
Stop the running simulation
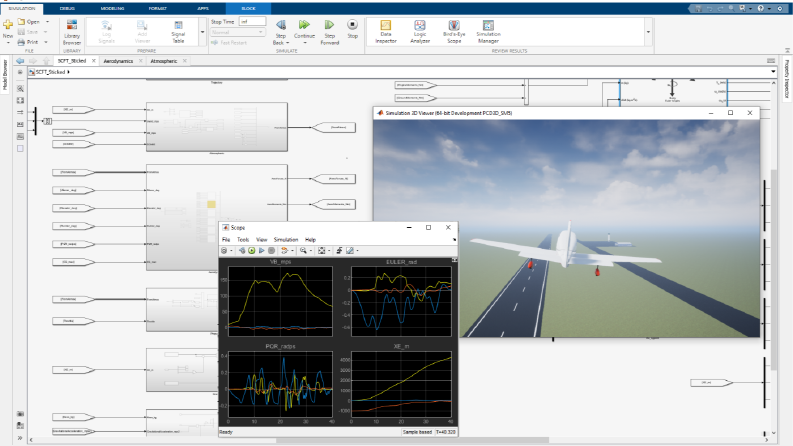click(353, 28)
